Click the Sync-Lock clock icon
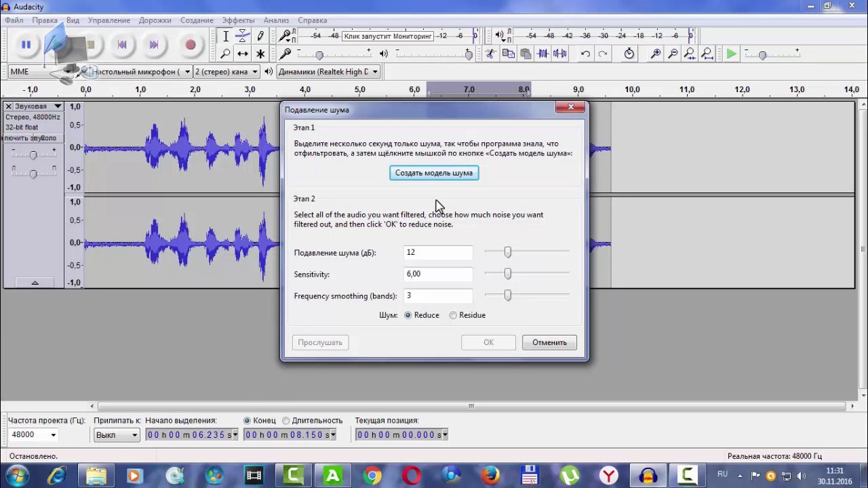The height and width of the screenshot is (488, 868). click(x=629, y=54)
